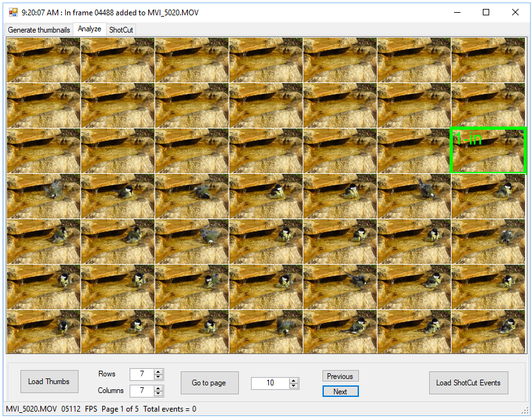
Task: Click the Previous page button
Action: (340, 376)
